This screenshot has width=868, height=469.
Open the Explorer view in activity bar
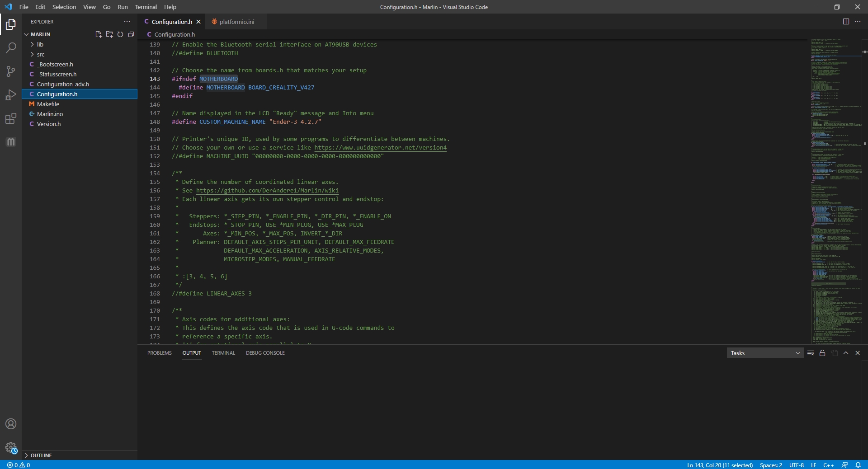(x=11, y=24)
